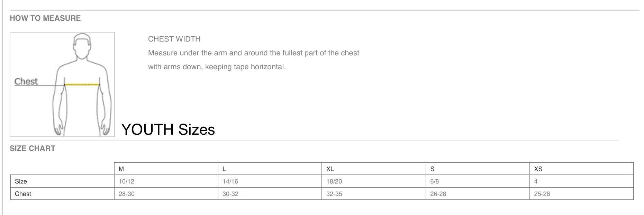The height and width of the screenshot is (215, 644).
Task: Click the 32-35 chest cell
Action: click(x=374, y=194)
